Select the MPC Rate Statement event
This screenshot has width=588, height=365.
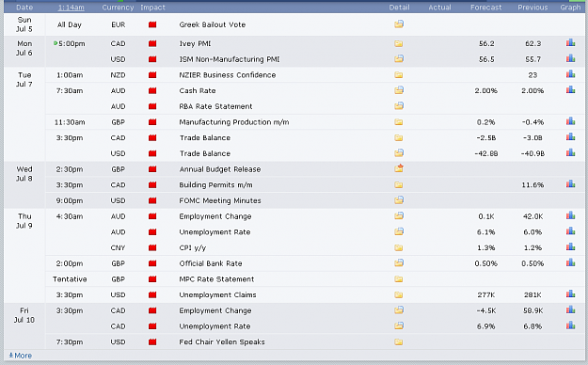(x=216, y=279)
